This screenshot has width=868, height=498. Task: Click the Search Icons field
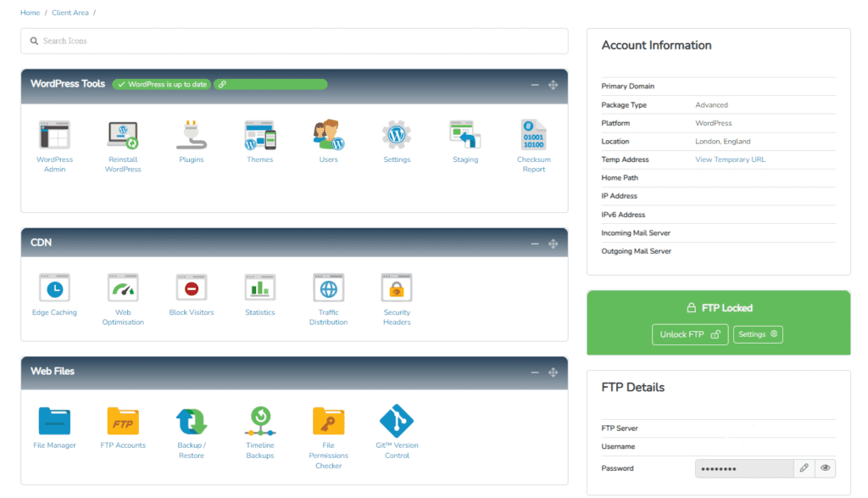294,41
